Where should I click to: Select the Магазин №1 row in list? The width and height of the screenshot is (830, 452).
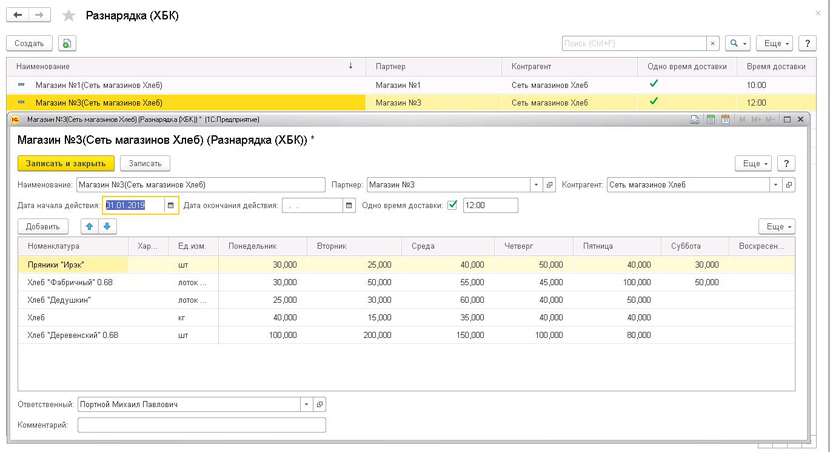click(100, 85)
